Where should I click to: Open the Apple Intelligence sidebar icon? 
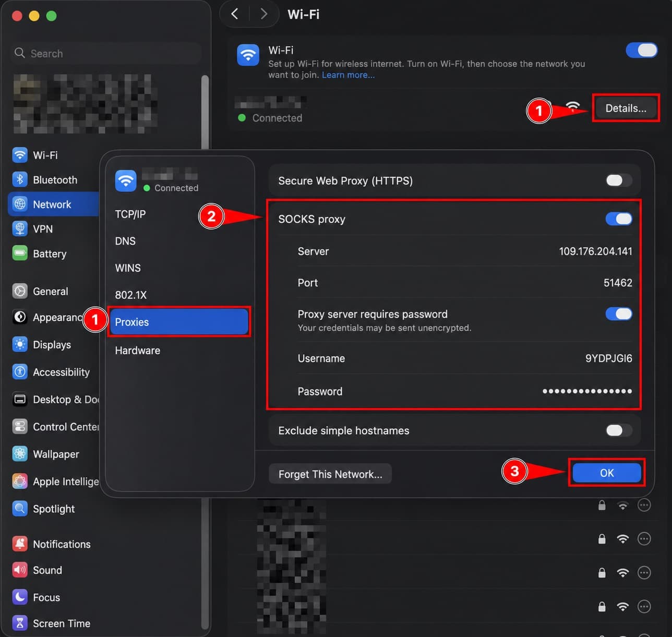point(20,481)
